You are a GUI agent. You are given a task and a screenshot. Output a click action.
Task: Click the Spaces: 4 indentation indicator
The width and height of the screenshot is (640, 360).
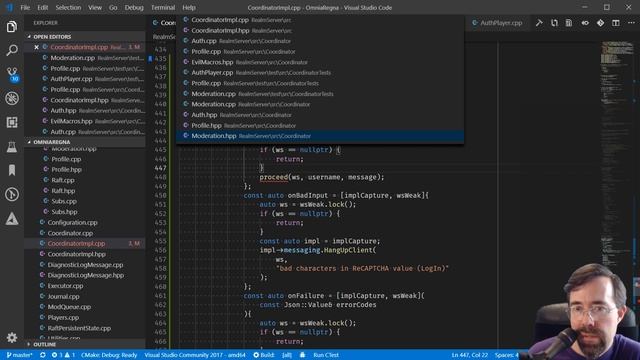point(507,355)
